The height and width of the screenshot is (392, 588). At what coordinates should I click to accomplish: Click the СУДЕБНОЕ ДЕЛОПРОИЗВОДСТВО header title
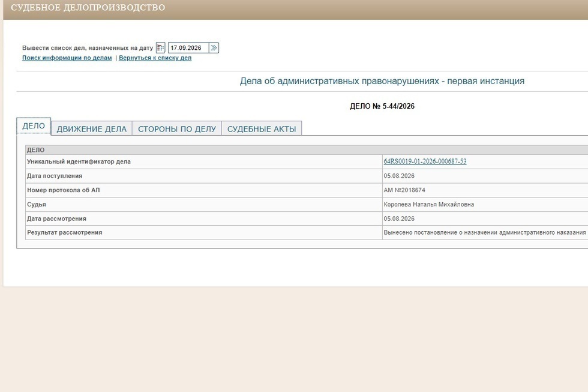pos(88,7)
